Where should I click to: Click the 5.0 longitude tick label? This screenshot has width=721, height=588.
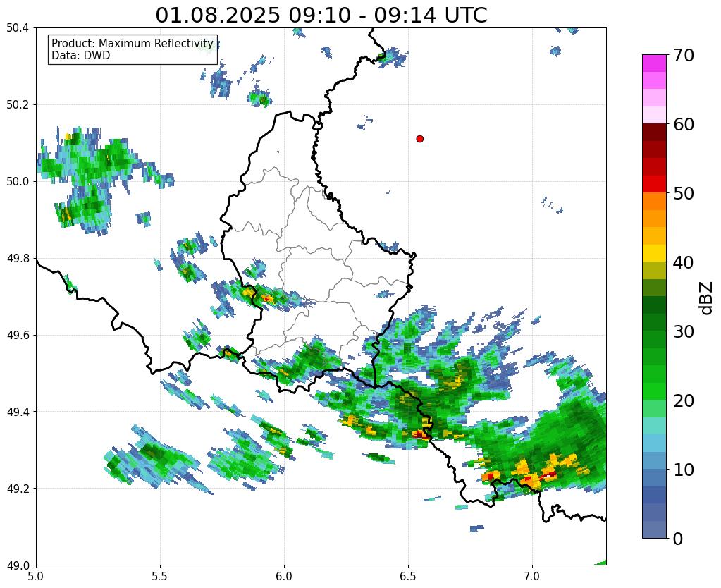coord(36,576)
